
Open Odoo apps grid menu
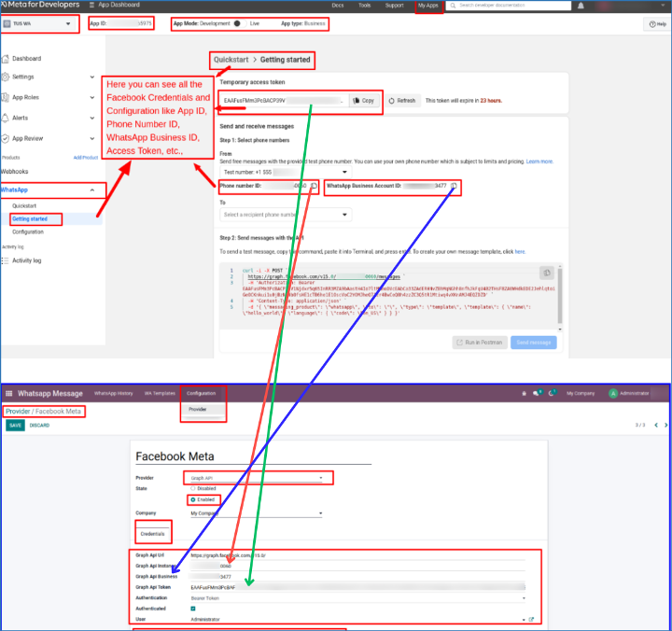pos(9,393)
